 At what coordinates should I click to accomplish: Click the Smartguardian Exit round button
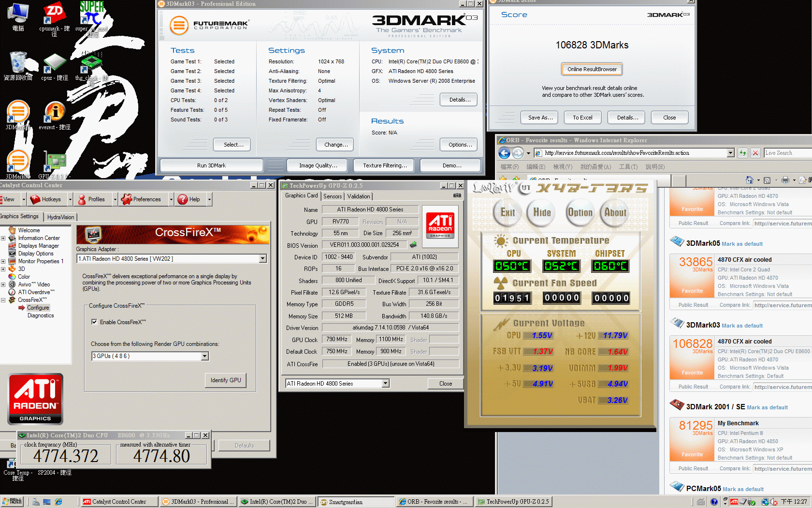pos(507,212)
